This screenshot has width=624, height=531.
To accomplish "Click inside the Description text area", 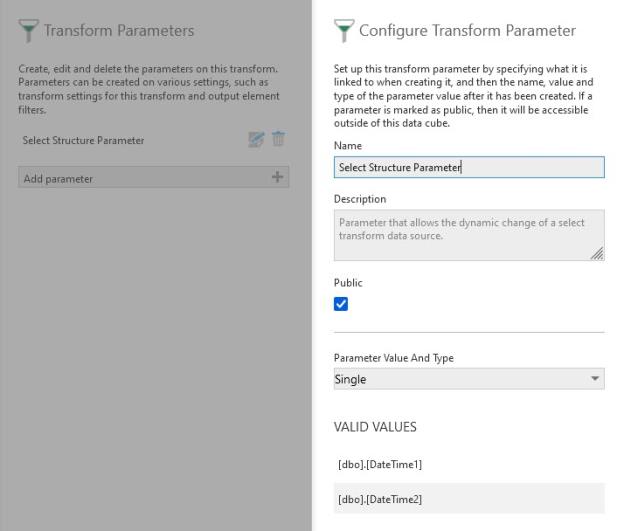I will [468, 235].
